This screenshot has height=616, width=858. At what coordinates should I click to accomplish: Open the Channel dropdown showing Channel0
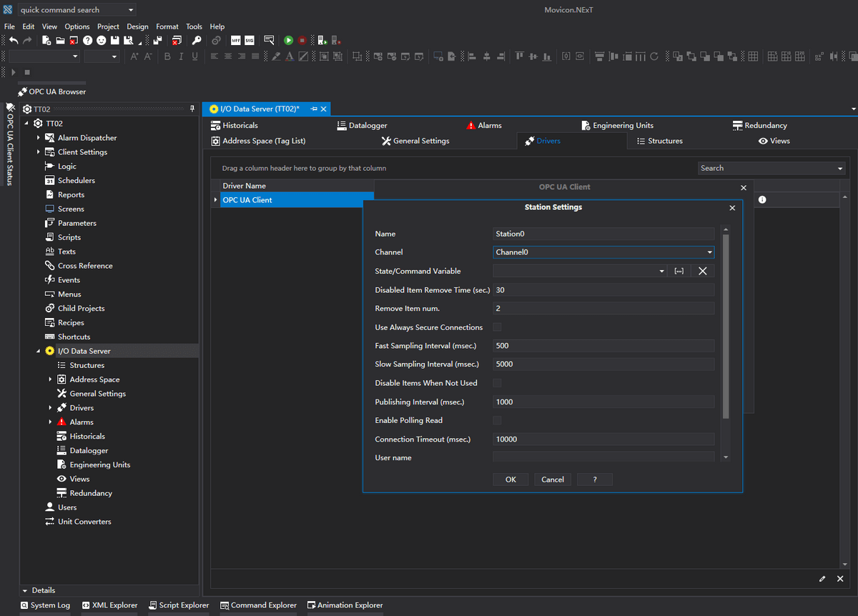click(710, 252)
